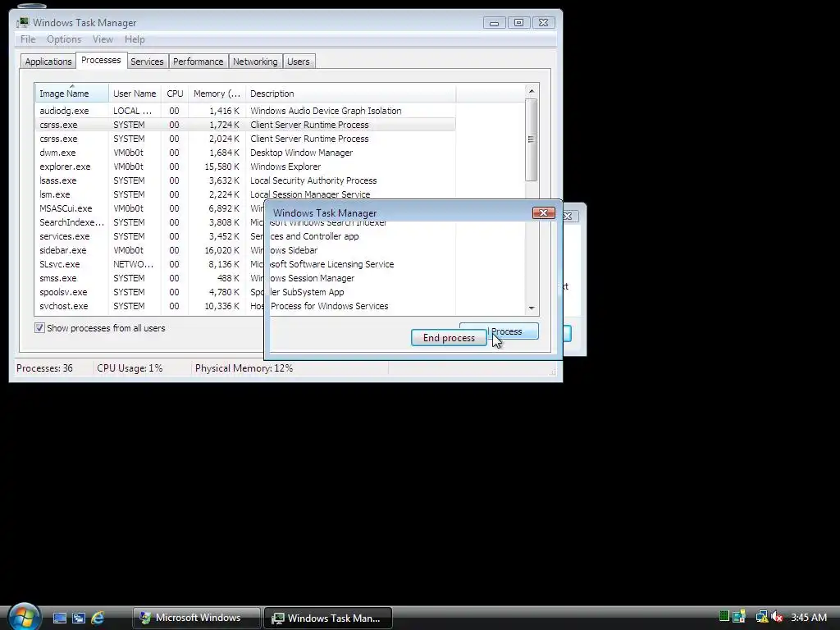Open the View menu
Viewport: 840px width, 630px height.
[103, 39]
